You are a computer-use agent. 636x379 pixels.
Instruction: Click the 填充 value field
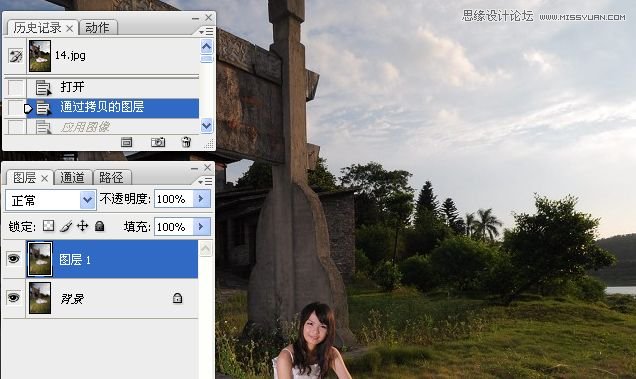coord(173,226)
